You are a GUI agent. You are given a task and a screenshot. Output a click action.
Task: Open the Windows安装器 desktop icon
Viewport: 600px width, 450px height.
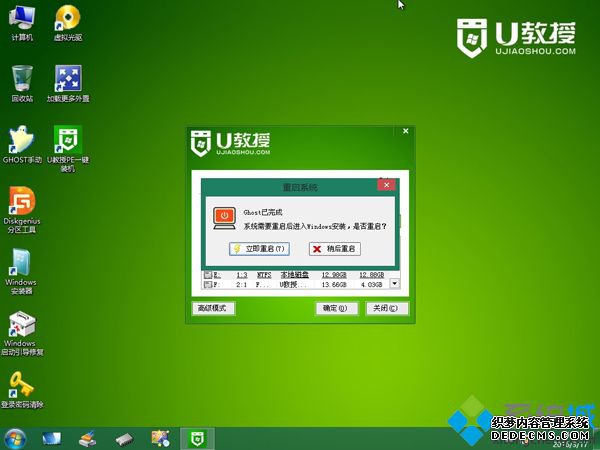click(x=21, y=272)
